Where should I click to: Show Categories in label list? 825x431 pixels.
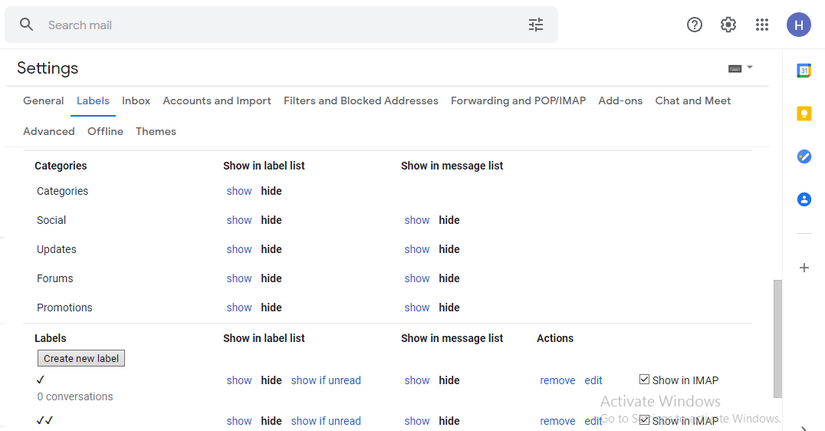click(239, 191)
